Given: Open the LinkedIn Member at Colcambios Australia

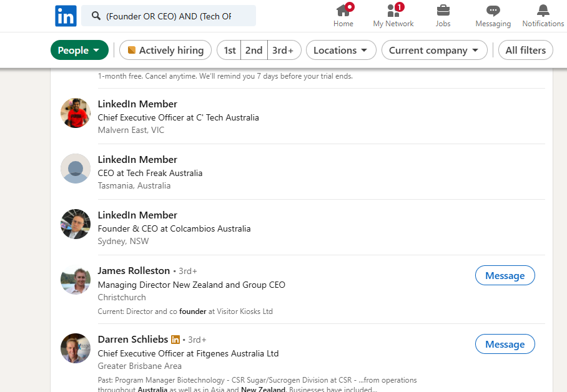Looking at the screenshot, I should pos(137,215).
